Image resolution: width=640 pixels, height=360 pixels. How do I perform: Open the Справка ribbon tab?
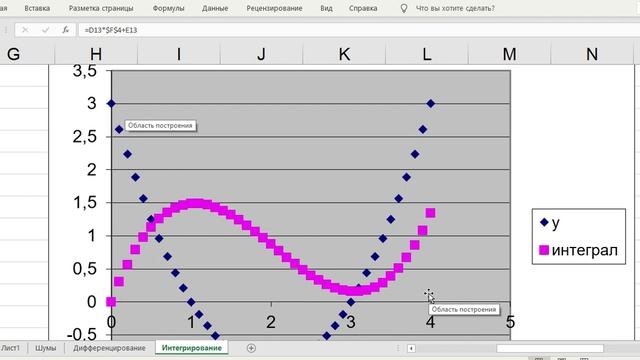[363, 8]
